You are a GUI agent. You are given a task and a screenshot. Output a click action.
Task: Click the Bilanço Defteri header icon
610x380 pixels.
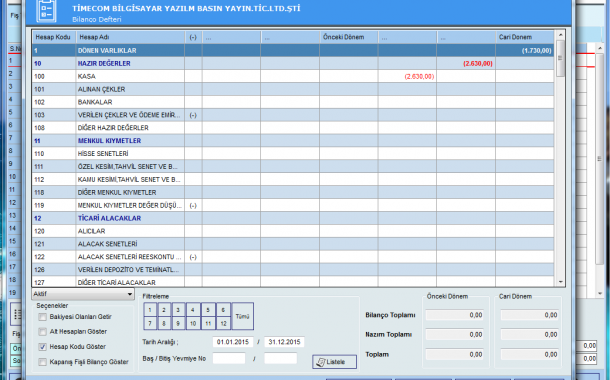[x=46, y=11]
